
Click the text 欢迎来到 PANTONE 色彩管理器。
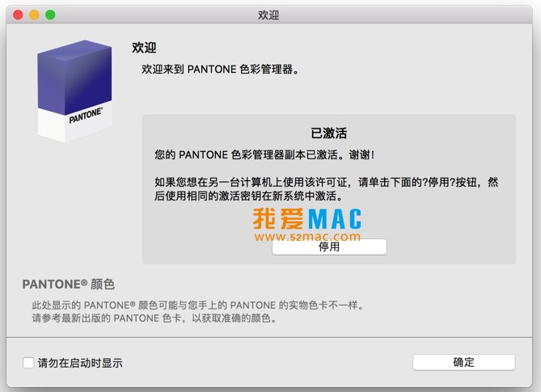(220, 70)
